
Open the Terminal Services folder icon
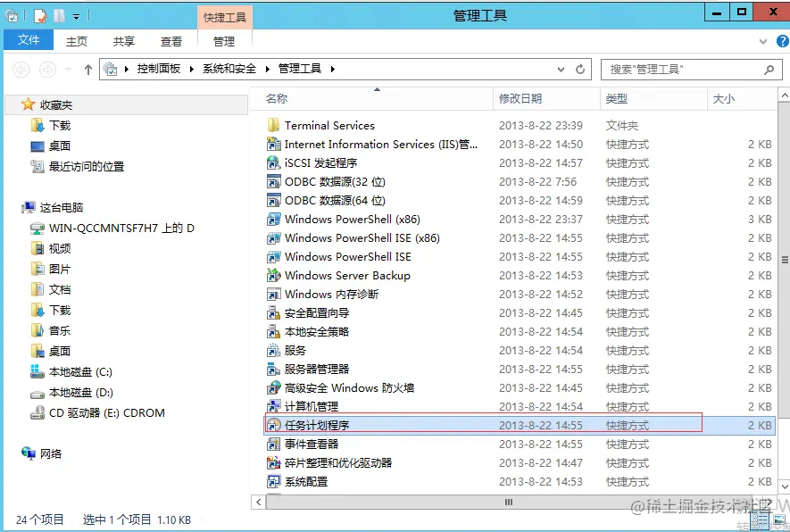tap(273, 126)
